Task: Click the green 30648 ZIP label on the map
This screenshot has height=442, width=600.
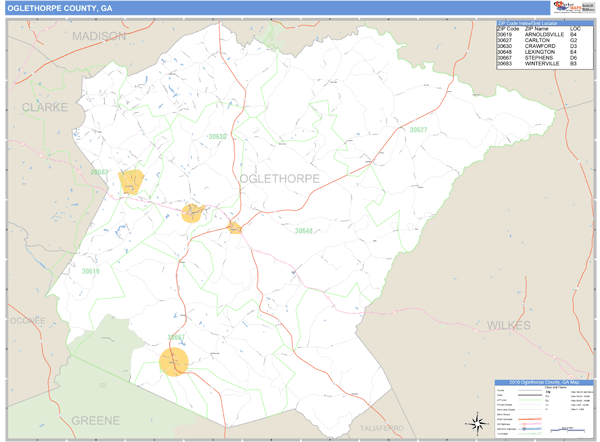Action: 304,231
